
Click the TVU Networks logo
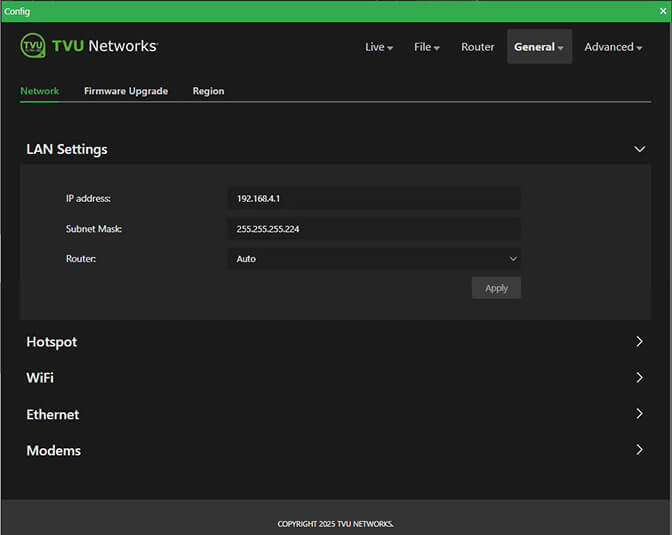89,45
